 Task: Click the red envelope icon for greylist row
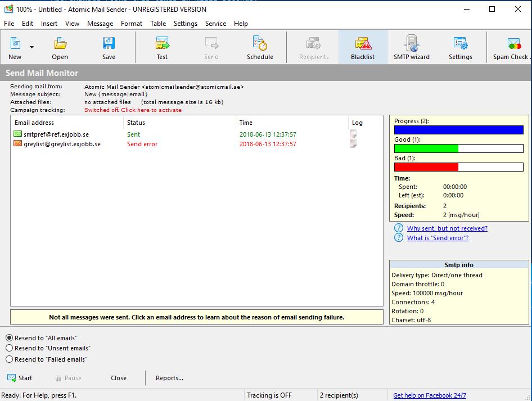(x=17, y=143)
